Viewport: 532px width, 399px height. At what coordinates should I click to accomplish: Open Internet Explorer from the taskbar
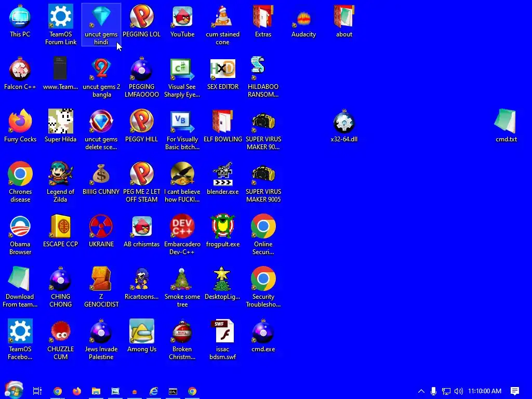click(x=154, y=391)
